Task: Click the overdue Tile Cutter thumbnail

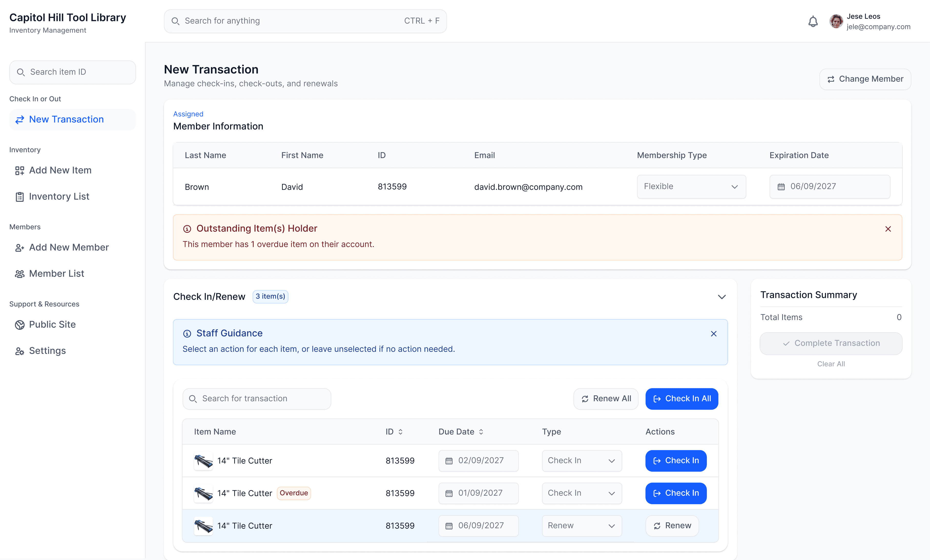Action: pyautogui.click(x=203, y=493)
